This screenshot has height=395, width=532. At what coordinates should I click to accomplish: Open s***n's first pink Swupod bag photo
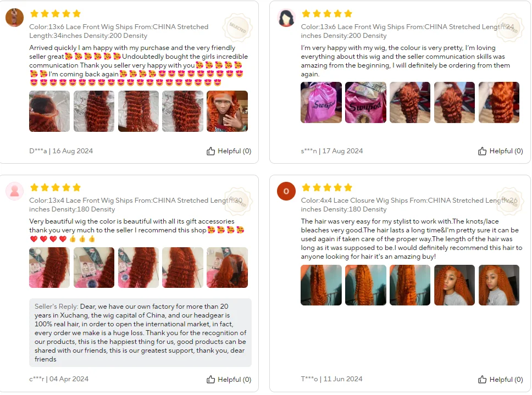pos(322,102)
